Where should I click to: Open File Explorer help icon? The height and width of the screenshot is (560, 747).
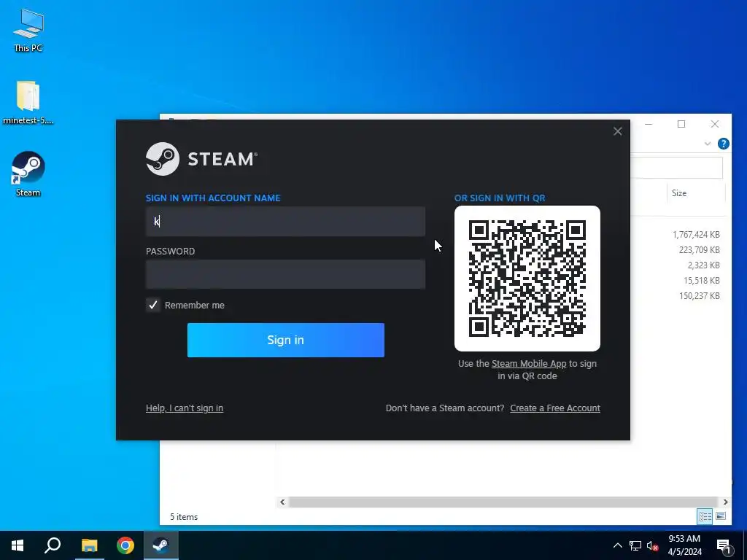(723, 144)
